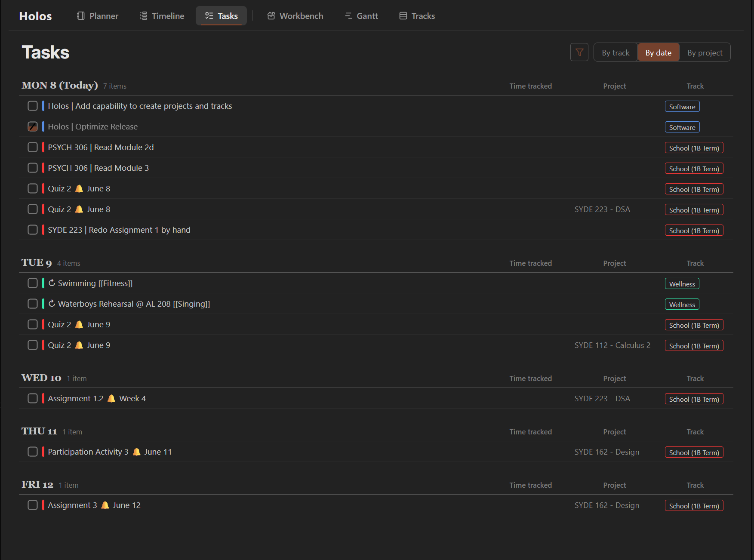Check the Quiz 2 task with SYDE 112 project
Viewport: 754px width, 560px height.
click(x=33, y=345)
